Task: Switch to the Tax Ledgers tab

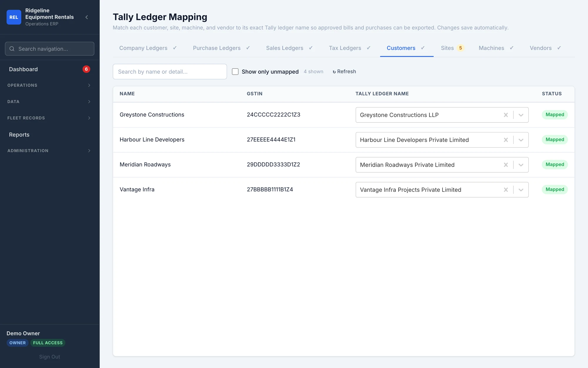Action: click(350, 48)
